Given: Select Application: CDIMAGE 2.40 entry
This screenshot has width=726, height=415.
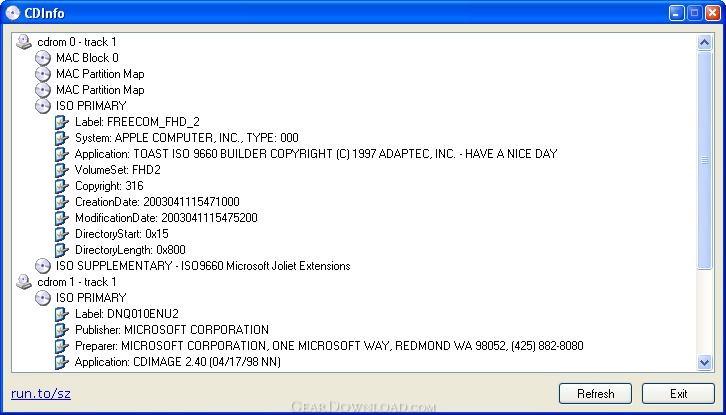Looking at the screenshot, I should point(178,362).
